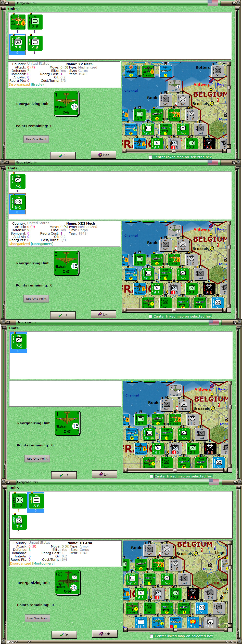The height and width of the screenshot is (644, 242).
Task: Click down scroll arrow of XV Mech window map
Action: point(229,147)
